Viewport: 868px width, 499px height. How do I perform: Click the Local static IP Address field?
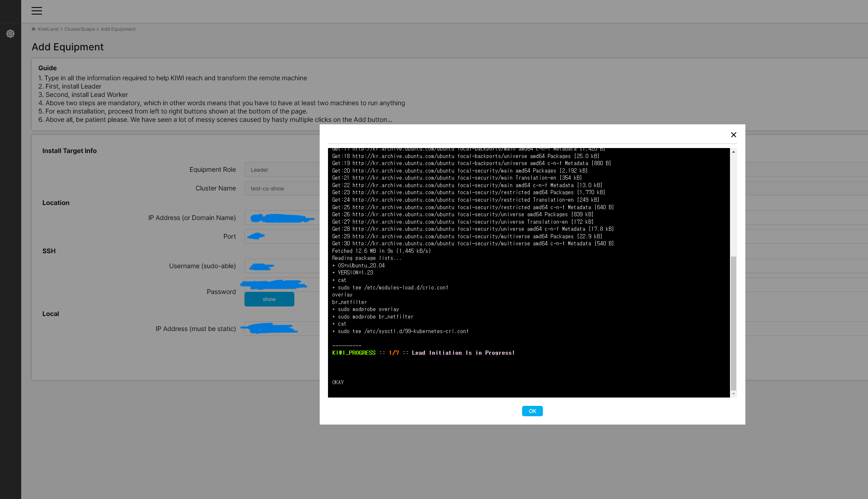click(x=282, y=329)
